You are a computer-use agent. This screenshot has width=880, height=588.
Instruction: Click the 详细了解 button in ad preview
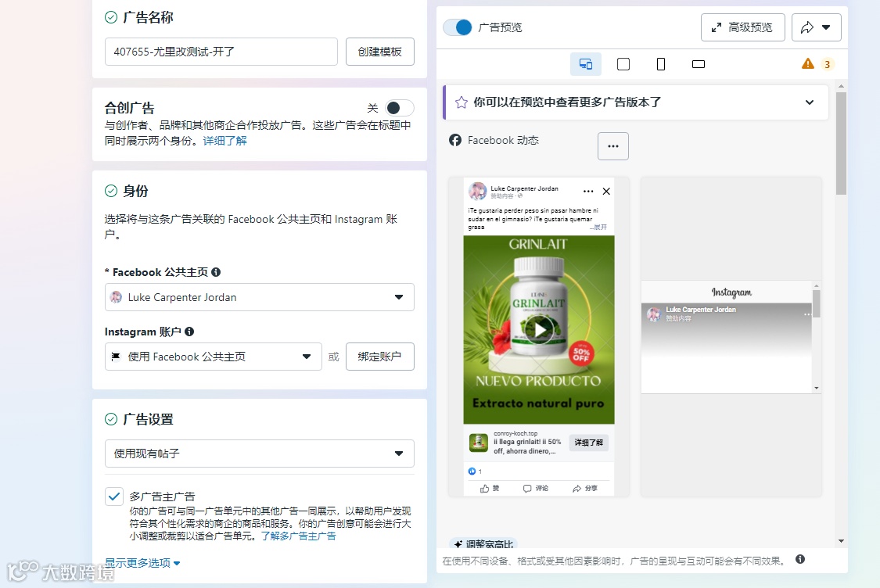pyautogui.click(x=588, y=443)
